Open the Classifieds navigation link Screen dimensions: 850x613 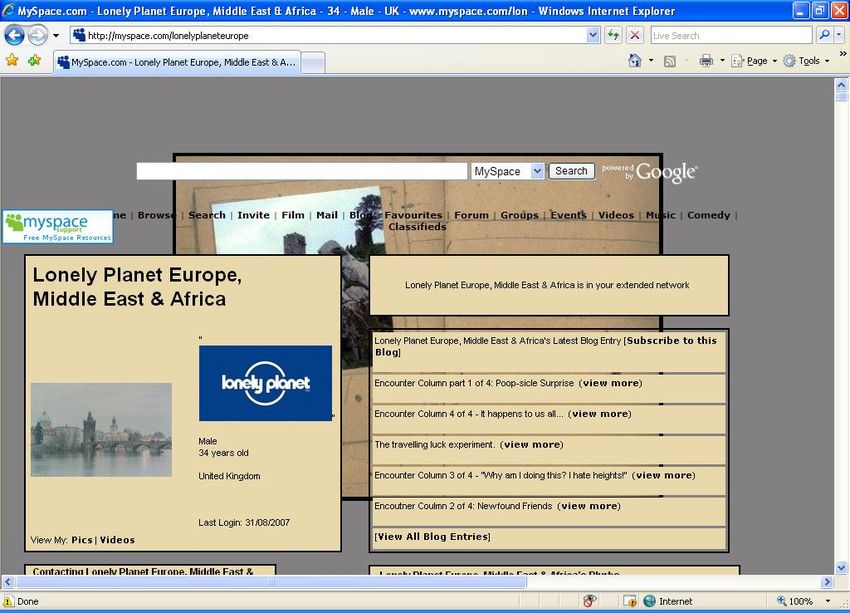click(x=417, y=227)
